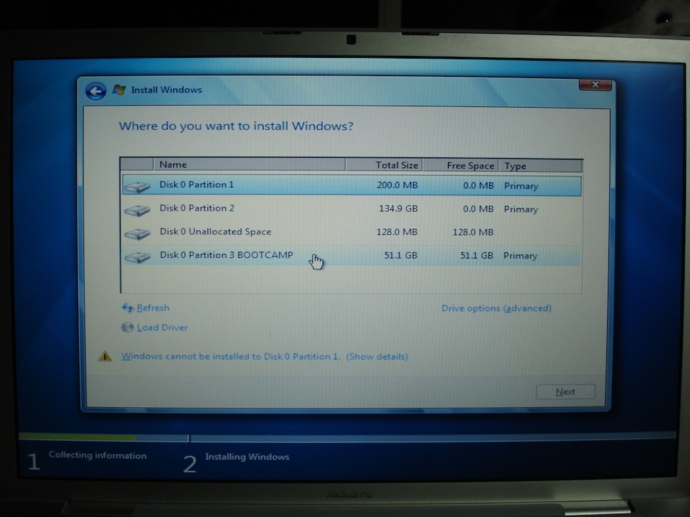Click drive icon for Disk 0 Partition 1
This screenshot has height=517, width=690.
[137, 187]
